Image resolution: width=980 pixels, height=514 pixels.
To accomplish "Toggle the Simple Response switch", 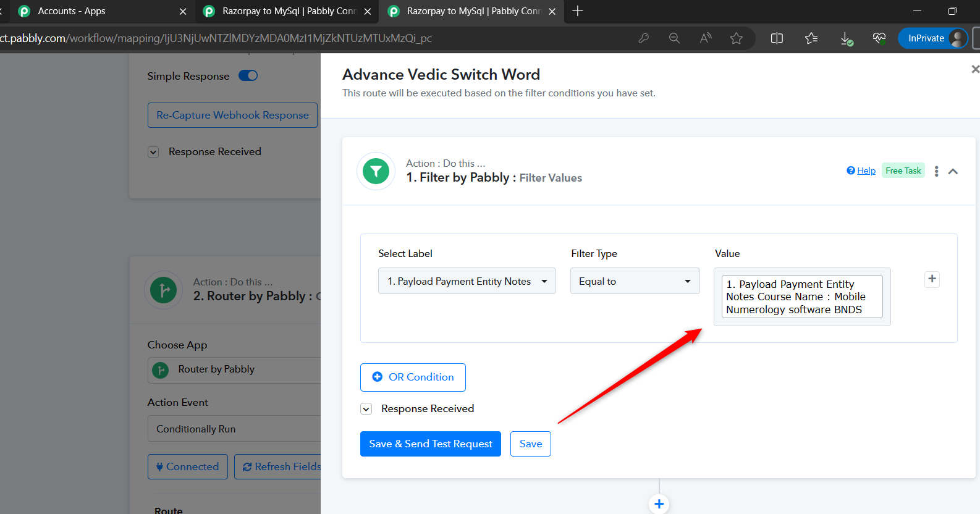I will coord(248,75).
